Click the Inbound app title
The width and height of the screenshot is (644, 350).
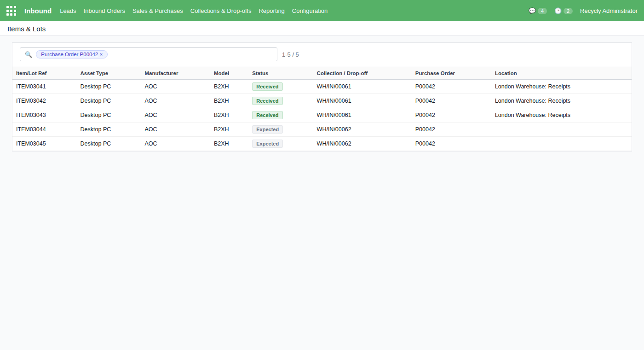(38, 11)
